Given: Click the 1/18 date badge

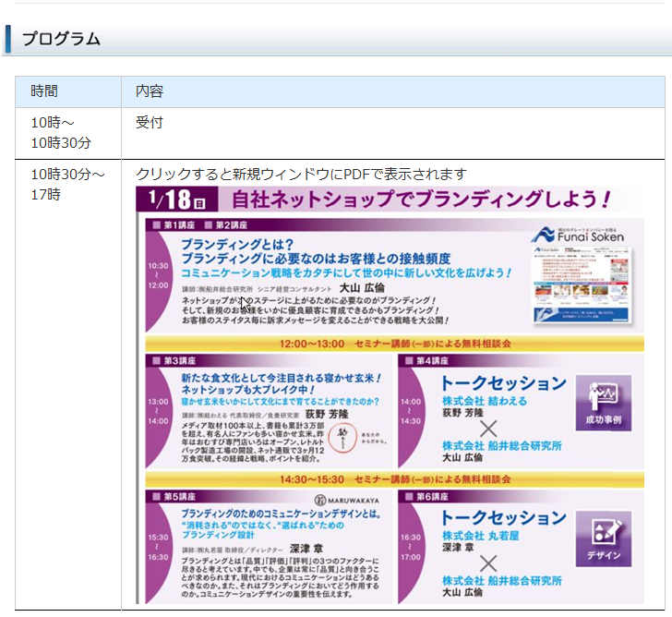Looking at the screenshot, I should pos(177,200).
